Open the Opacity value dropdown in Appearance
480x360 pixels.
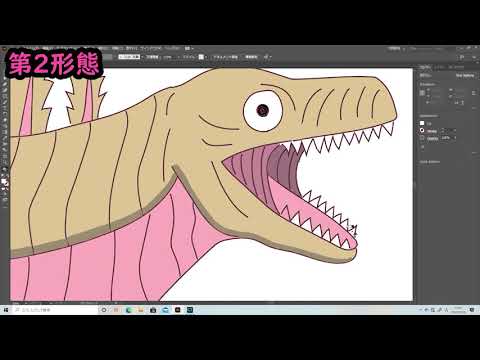click(455, 138)
